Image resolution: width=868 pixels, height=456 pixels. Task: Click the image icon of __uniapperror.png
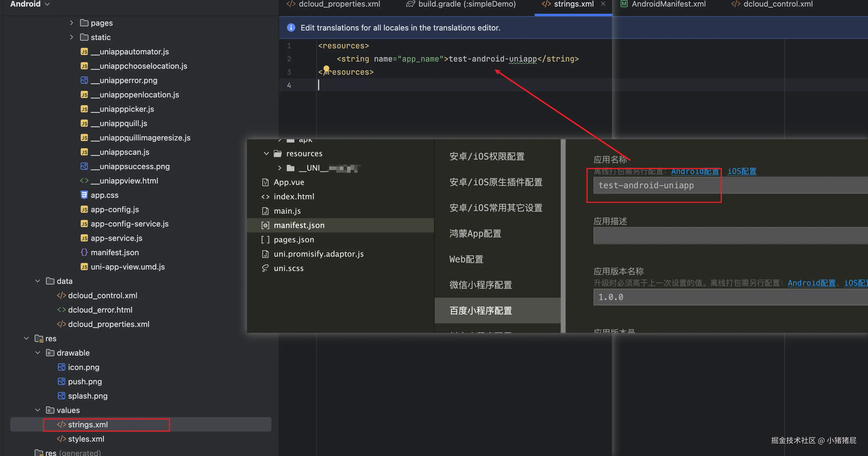tap(84, 80)
